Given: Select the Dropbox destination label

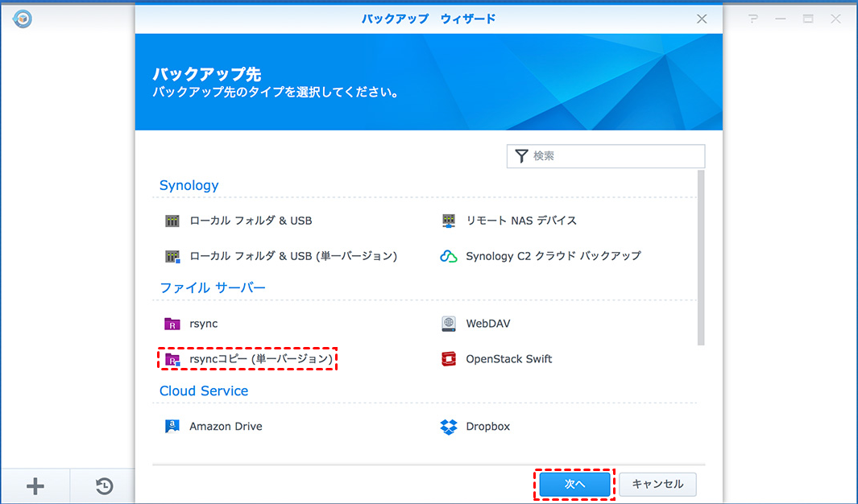Looking at the screenshot, I should pyautogui.click(x=488, y=427).
